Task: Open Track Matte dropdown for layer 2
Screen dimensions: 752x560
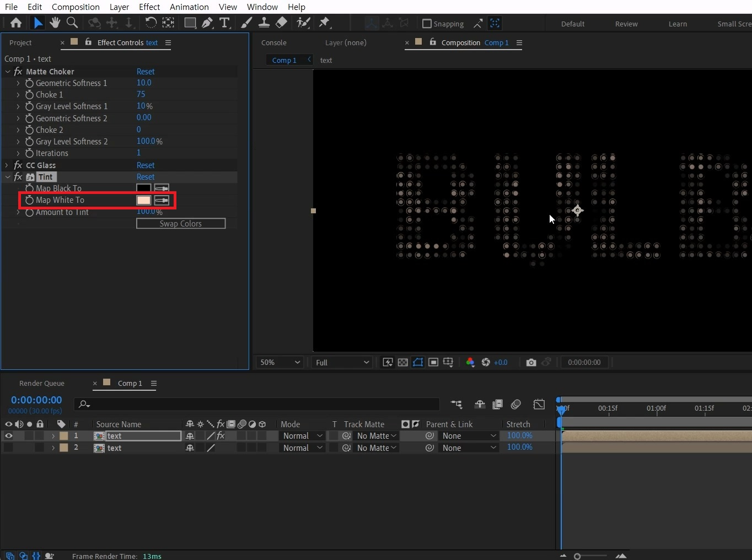Action: coord(377,448)
